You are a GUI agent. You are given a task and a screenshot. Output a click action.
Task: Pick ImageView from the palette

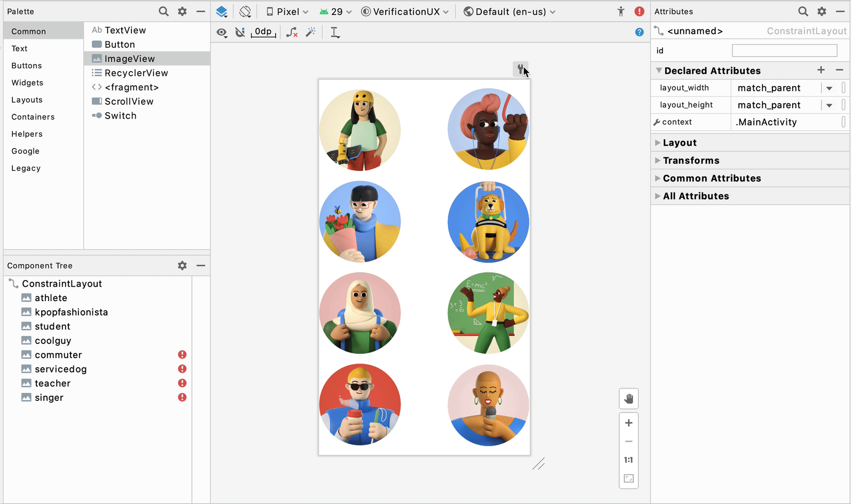tap(147, 59)
